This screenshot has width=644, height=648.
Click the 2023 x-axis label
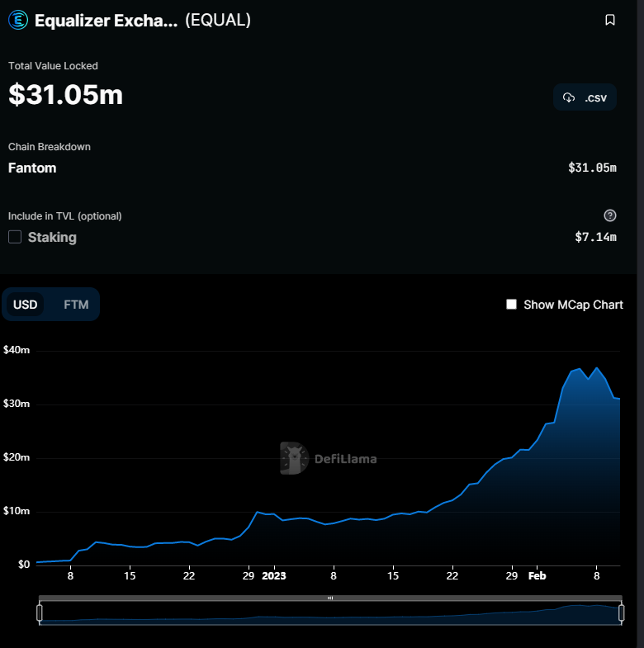coord(274,575)
